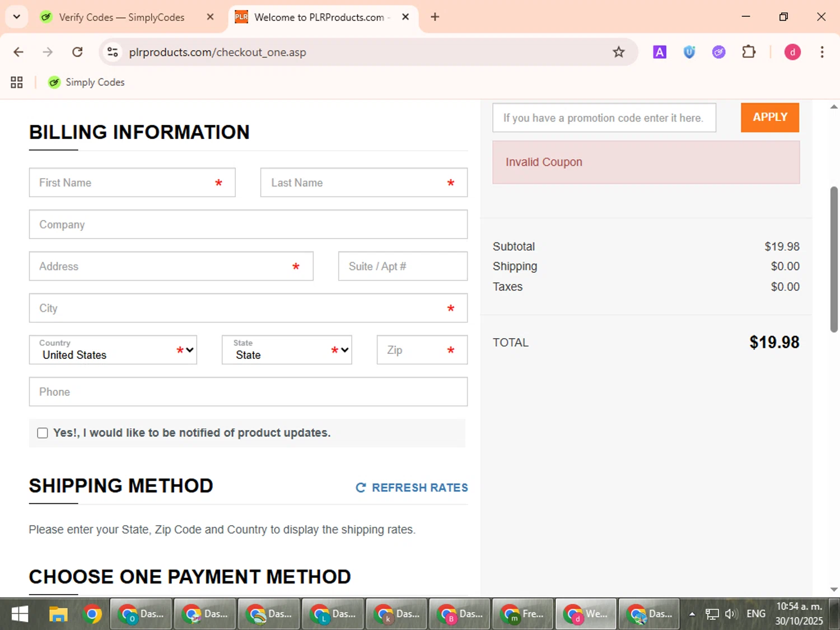Open the purple round extension icon
The image size is (840, 630).
(719, 52)
